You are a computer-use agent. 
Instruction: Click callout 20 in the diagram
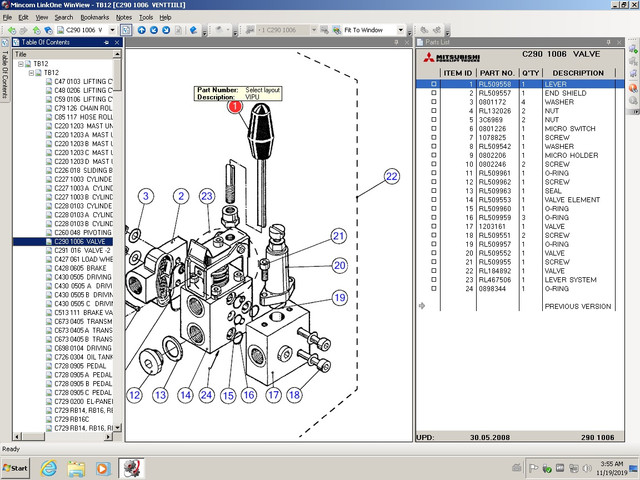point(340,265)
